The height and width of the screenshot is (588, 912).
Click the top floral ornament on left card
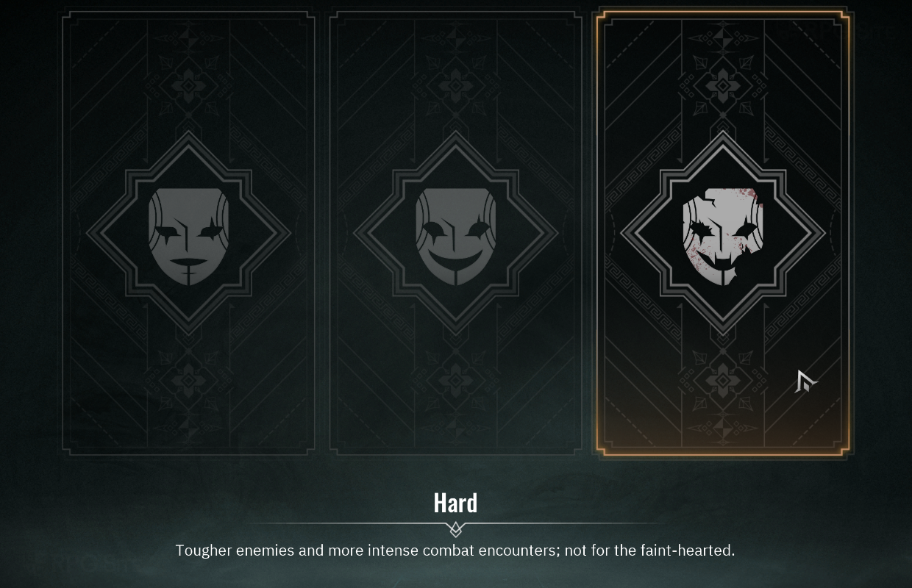point(189,87)
